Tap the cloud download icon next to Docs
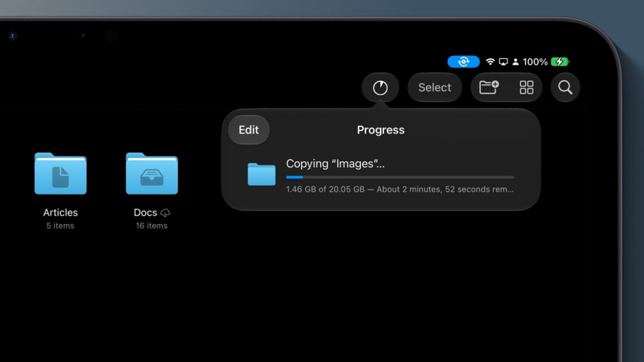This screenshot has height=362, width=644. (x=165, y=213)
